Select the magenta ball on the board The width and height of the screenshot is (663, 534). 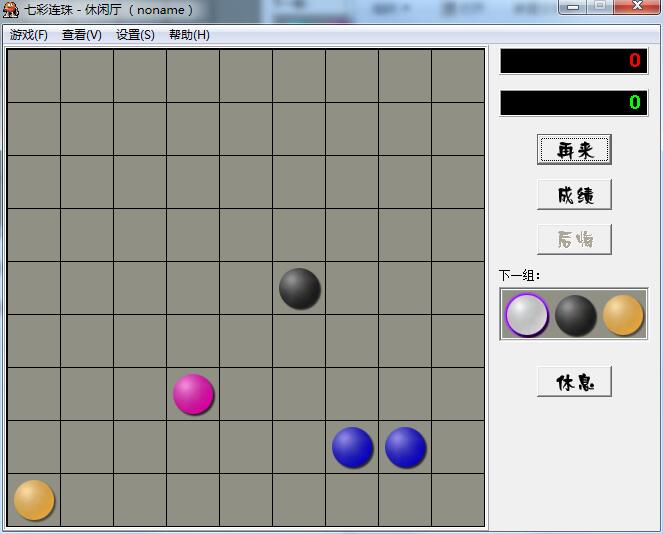193,394
